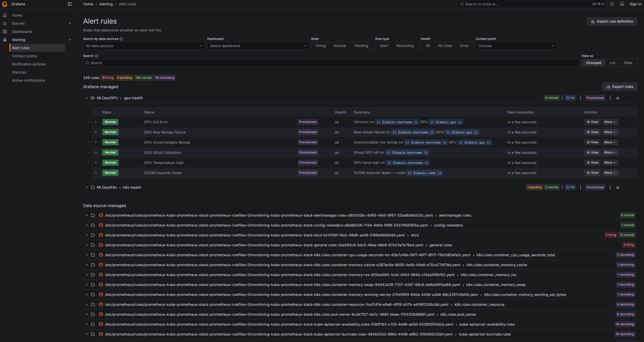Screen dimensions: 644x342
Task: Click the export icon for gpu-health group
Action: pyautogui.click(x=618, y=98)
